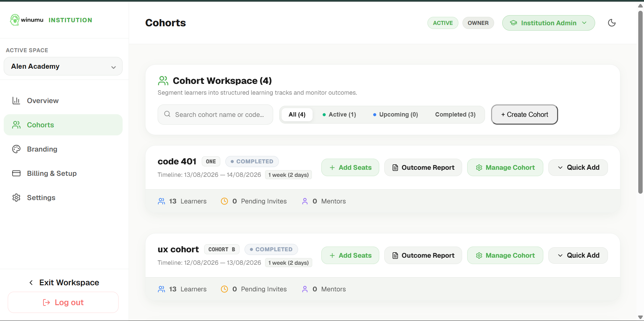The image size is (644, 321).
Task: Select Cohorts in the sidebar
Action: (x=63, y=125)
